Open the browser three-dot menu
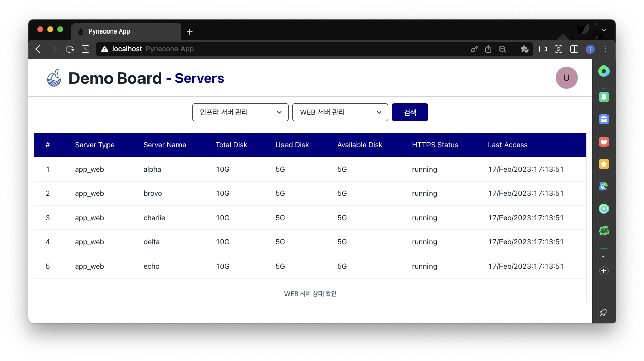This screenshot has width=644, height=361. (x=605, y=49)
